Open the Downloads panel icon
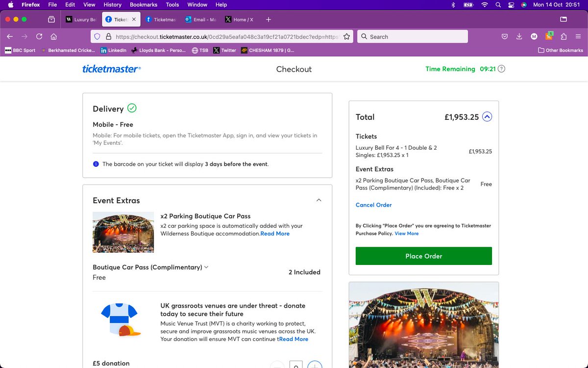 tap(519, 36)
